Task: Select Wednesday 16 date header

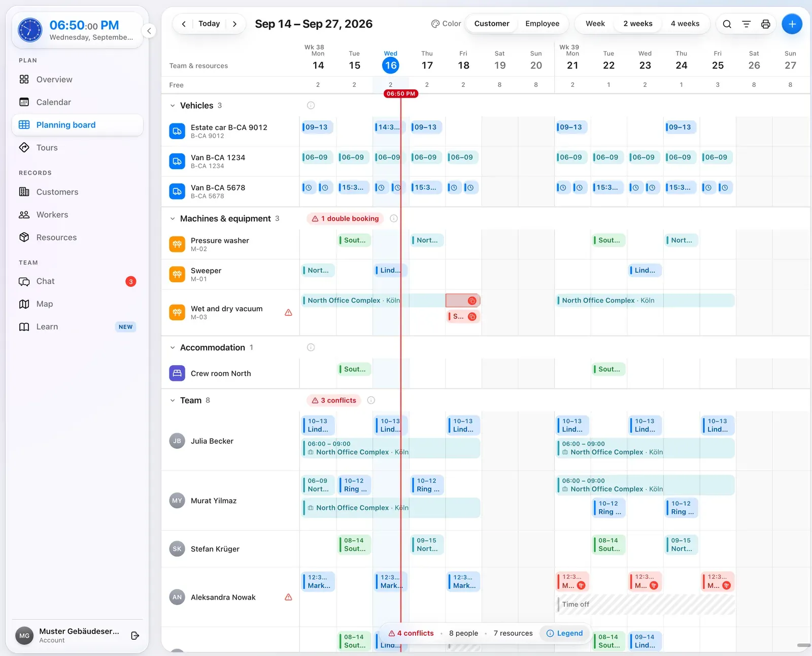Action: tap(391, 61)
